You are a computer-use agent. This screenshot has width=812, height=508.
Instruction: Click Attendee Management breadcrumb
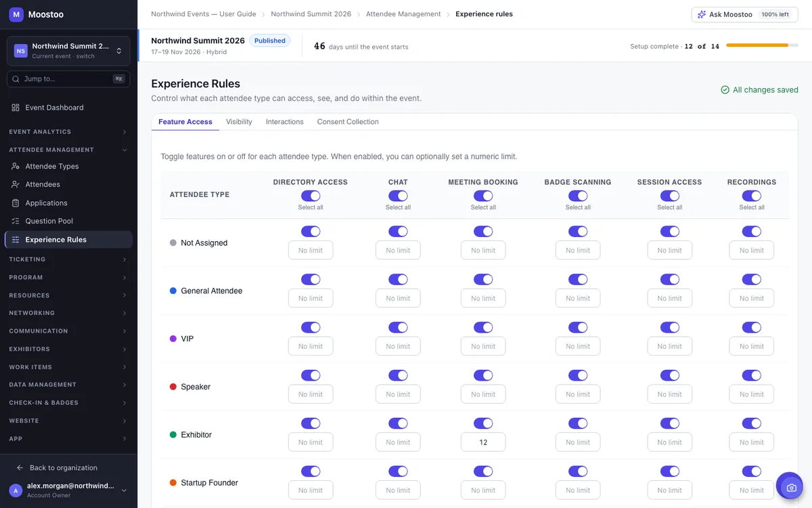[x=403, y=14]
